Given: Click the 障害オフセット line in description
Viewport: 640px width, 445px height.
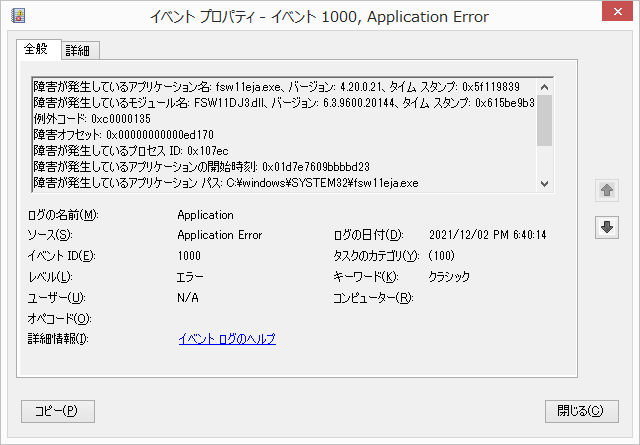Looking at the screenshot, I should tap(124, 135).
